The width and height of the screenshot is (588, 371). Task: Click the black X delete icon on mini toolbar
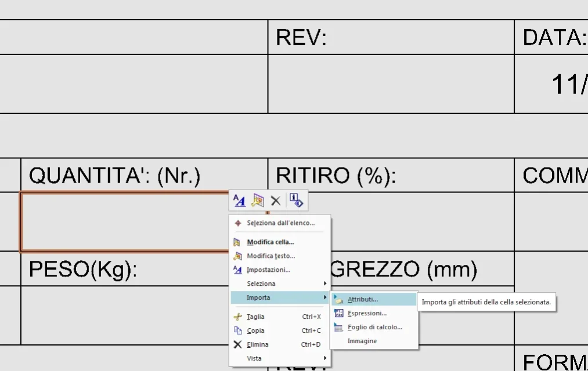coord(276,201)
